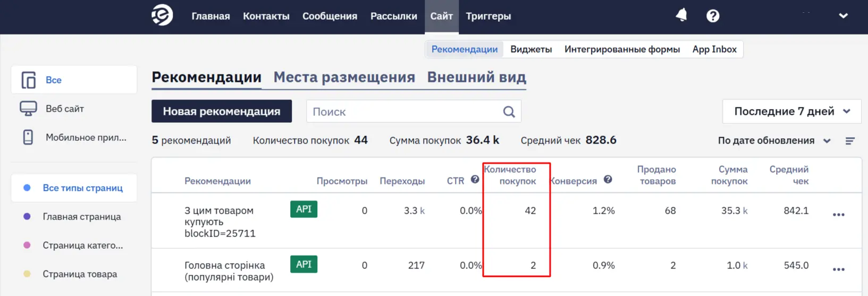Viewport: 868px width, 296px height.
Task: Open the Последние 7 дней period dropdown
Action: 792,112
